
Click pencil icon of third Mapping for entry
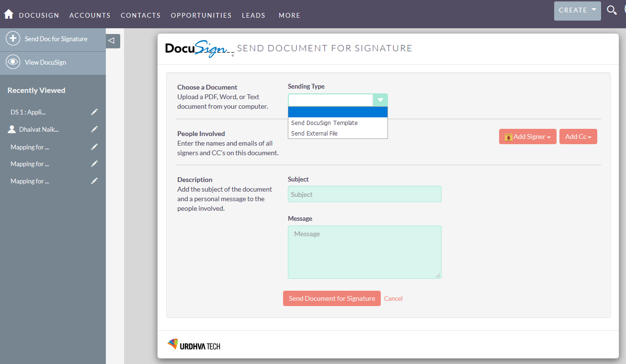pyautogui.click(x=94, y=181)
